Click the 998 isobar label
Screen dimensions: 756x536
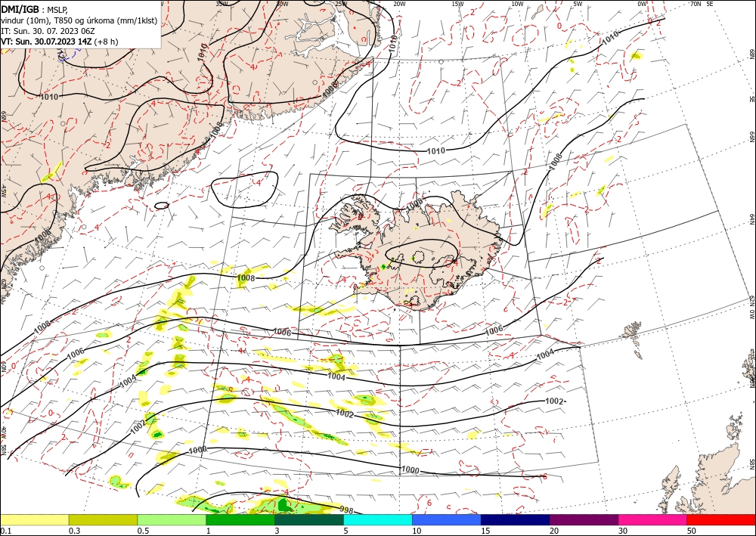coord(347,509)
